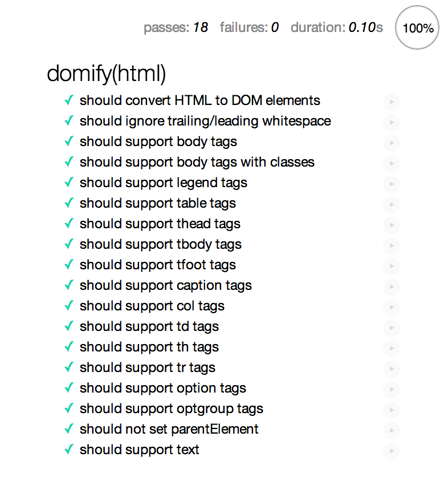Rerun the 'should support body tags' test
Image resolution: width=448 pixels, height=485 pixels.
click(x=392, y=143)
